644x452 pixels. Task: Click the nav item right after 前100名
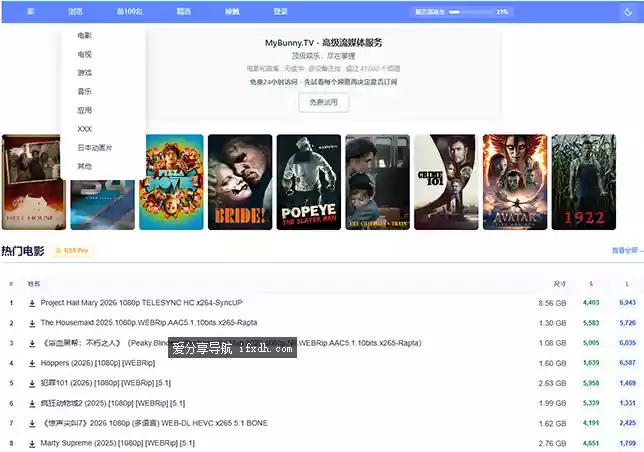click(x=184, y=11)
